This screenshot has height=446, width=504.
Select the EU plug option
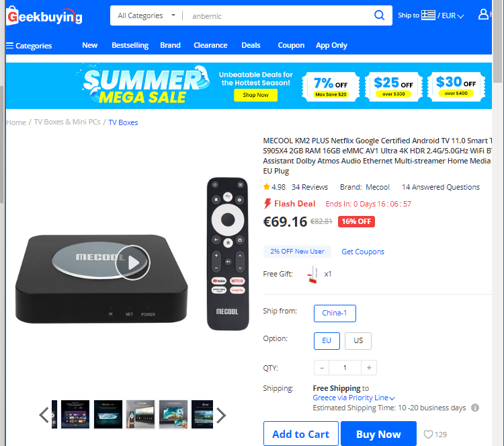[x=327, y=341]
